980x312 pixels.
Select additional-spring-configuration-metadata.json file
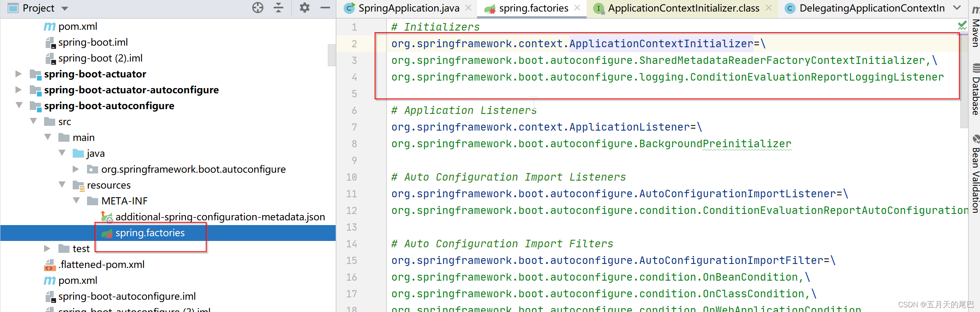[x=220, y=217]
